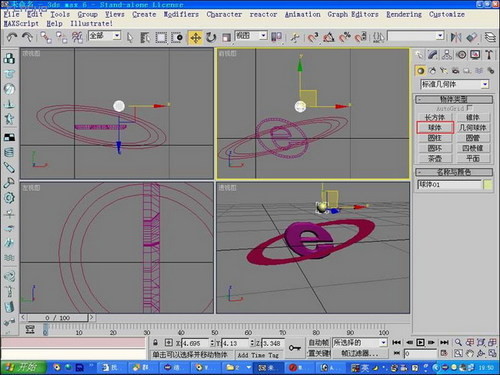The width and height of the screenshot is (500, 375).
Task: Activate the Select and Move tool
Action: point(195,37)
